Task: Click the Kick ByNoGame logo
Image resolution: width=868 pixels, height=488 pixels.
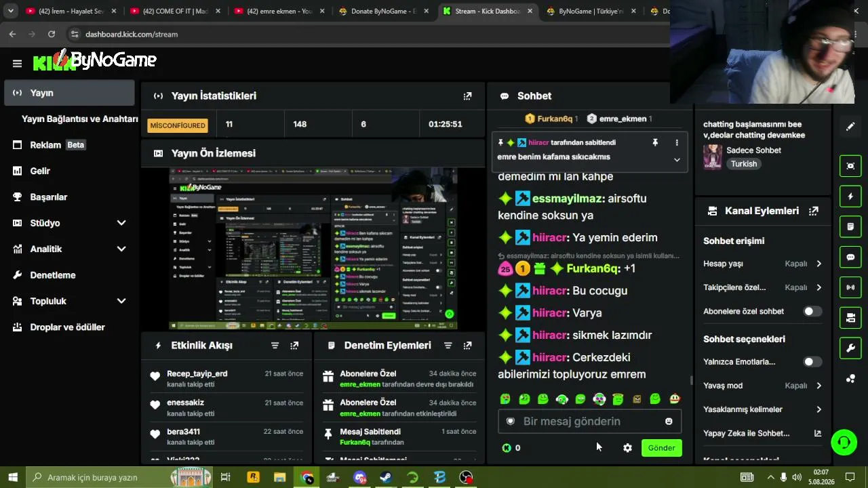Action: click(95, 61)
